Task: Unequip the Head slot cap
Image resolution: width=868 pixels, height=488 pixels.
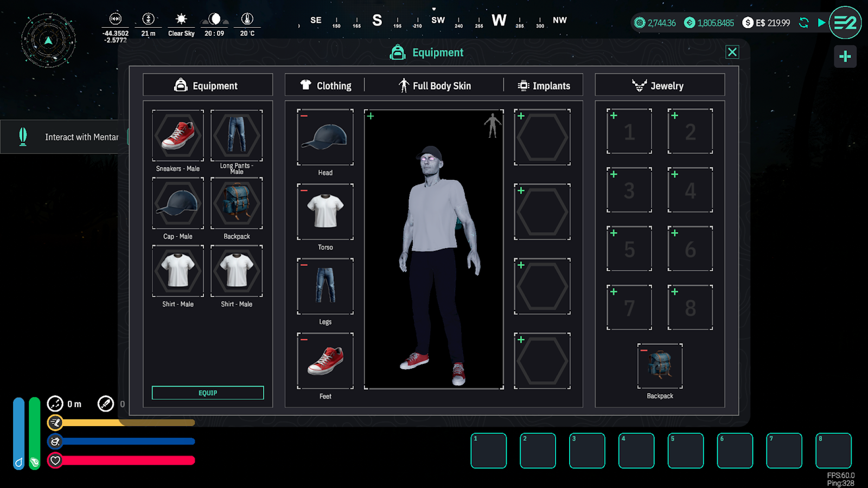Action: [x=304, y=116]
